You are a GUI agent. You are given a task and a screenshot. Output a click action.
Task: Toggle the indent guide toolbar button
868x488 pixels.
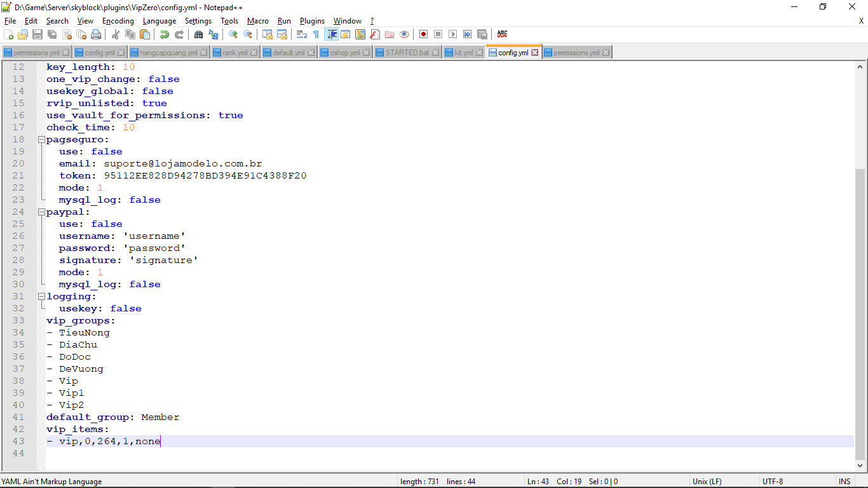[x=331, y=34]
